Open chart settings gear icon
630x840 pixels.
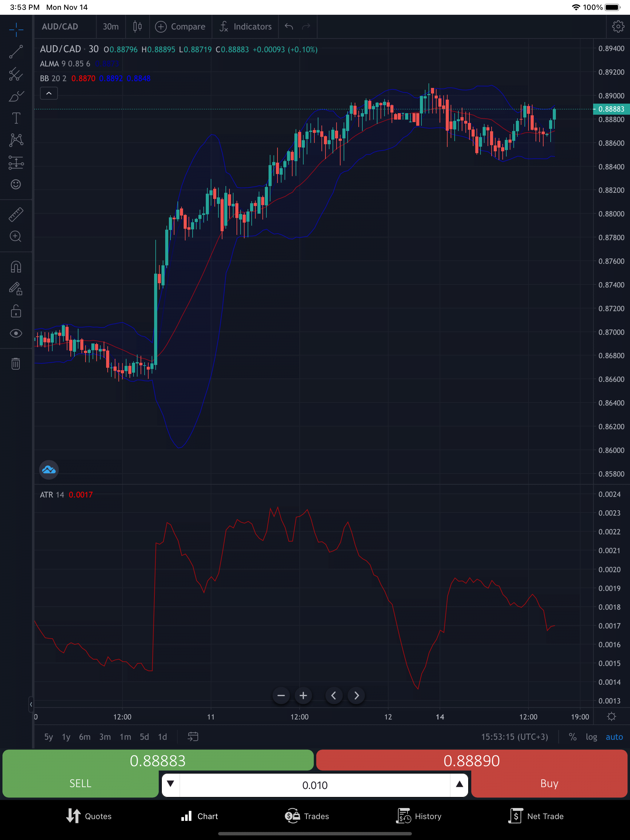point(618,26)
